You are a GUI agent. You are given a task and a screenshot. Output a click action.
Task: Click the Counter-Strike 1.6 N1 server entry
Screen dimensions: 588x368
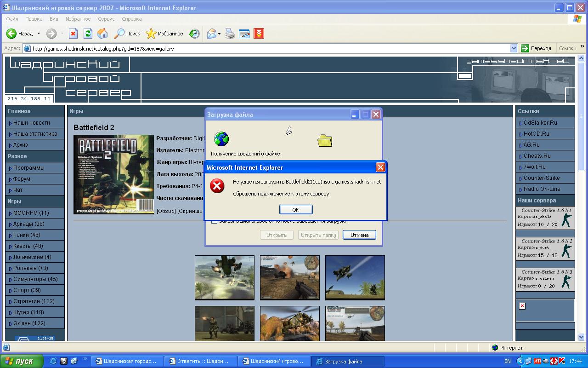coord(545,218)
